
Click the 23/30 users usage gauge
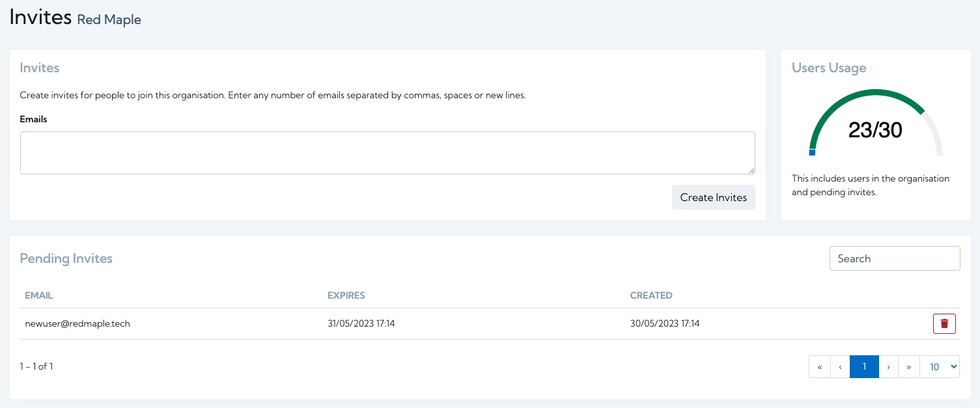876,124
